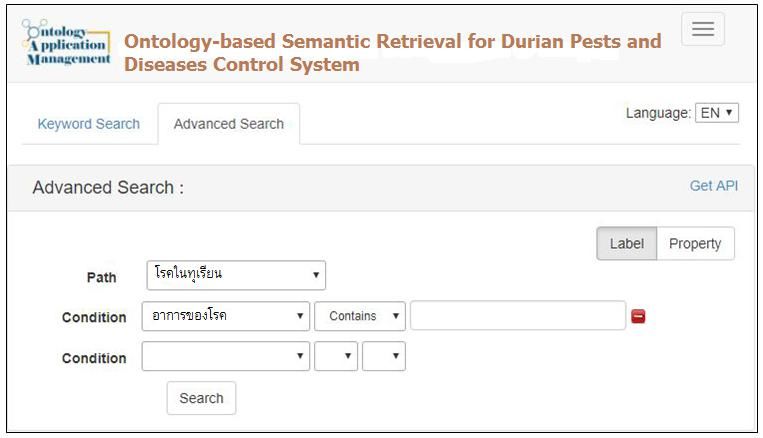
Task: Click the Advanced Search panel heading
Action: pos(108,187)
